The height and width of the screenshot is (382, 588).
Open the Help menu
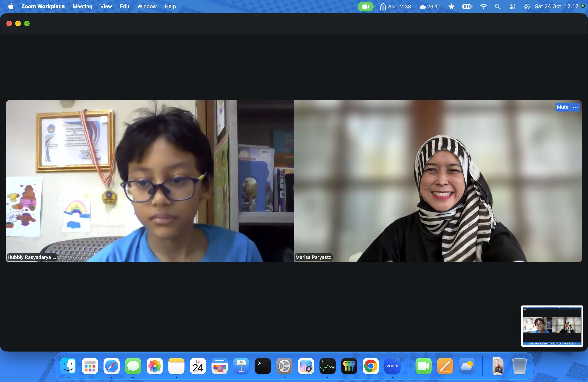[x=170, y=6]
